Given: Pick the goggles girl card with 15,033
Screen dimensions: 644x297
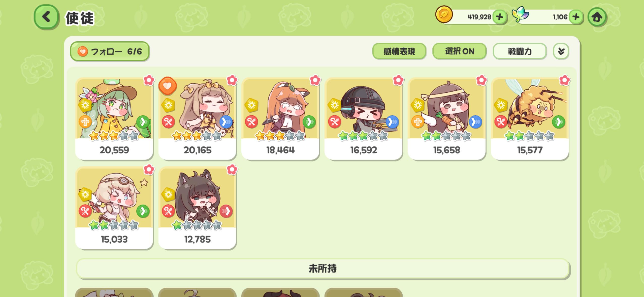Looking at the screenshot, I should click(114, 208).
